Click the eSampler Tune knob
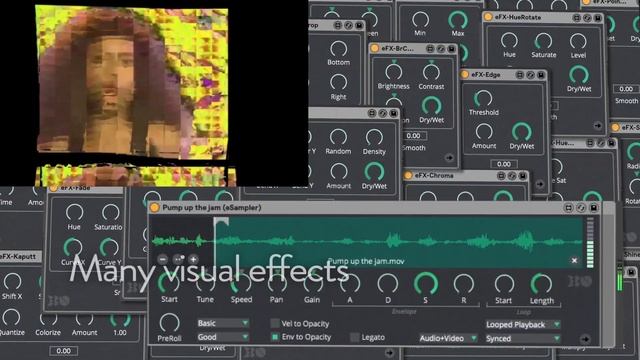This screenshot has height=360, width=640. coord(205,283)
